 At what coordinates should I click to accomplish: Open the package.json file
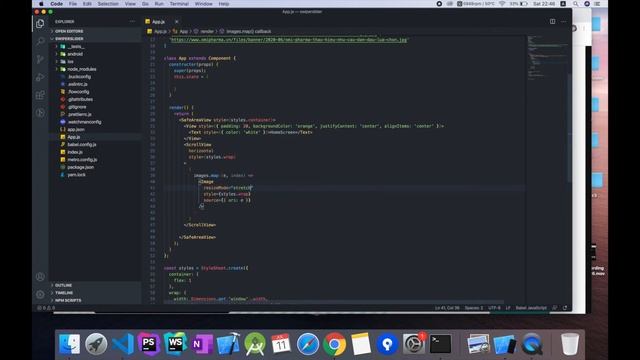click(x=80, y=167)
